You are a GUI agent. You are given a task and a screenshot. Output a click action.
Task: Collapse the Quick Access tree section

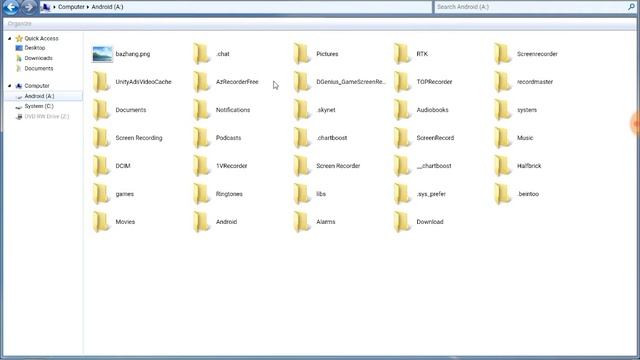tap(9, 38)
